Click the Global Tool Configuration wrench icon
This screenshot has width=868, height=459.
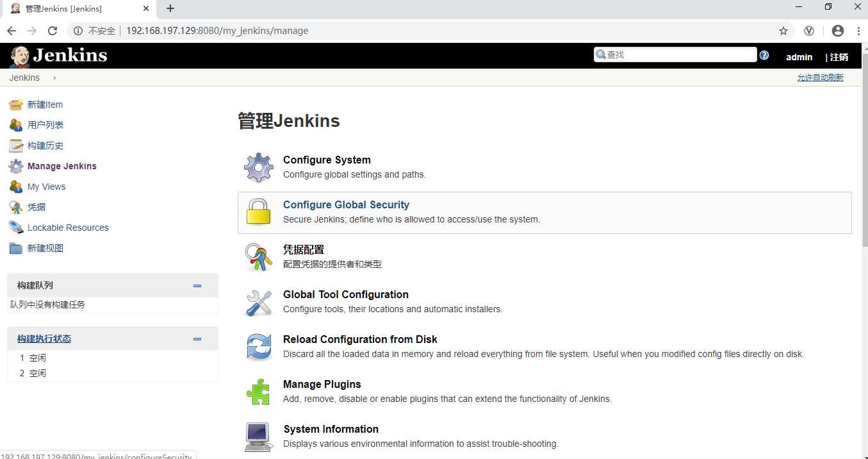click(x=259, y=302)
